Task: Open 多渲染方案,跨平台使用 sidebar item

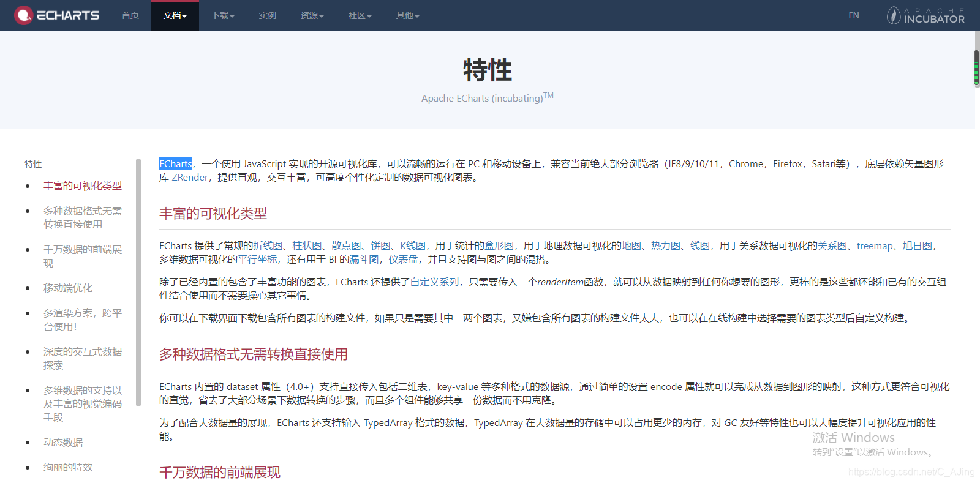Action: pos(83,320)
